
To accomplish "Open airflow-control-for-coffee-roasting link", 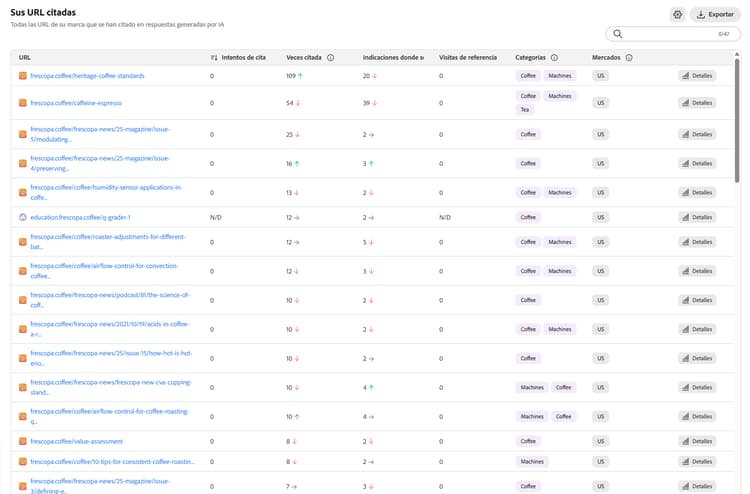I will (x=110, y=417).
